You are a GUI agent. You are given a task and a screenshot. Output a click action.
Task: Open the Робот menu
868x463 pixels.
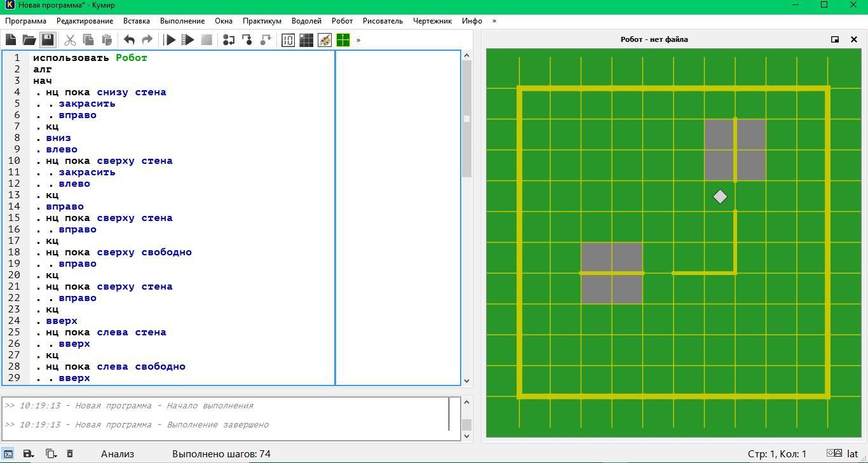click(x=342, y=21)
